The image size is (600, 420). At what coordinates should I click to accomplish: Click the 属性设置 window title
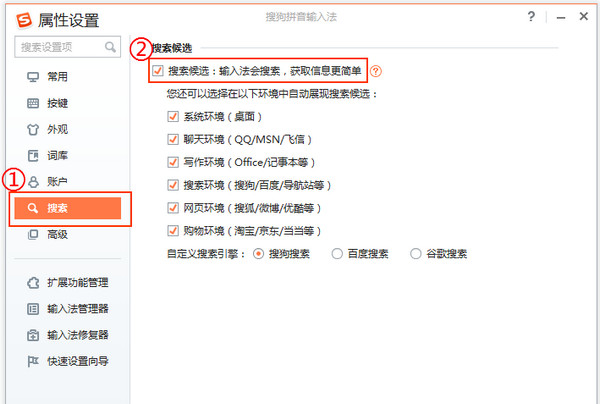pyautogui.click(x=68, y=20)
